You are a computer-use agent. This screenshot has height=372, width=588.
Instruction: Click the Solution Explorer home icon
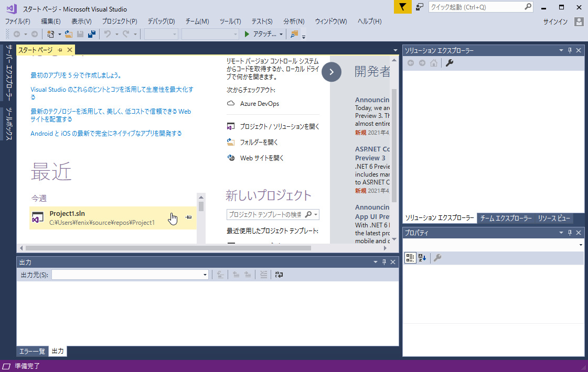pyautogui.click(x=434, y=63)
